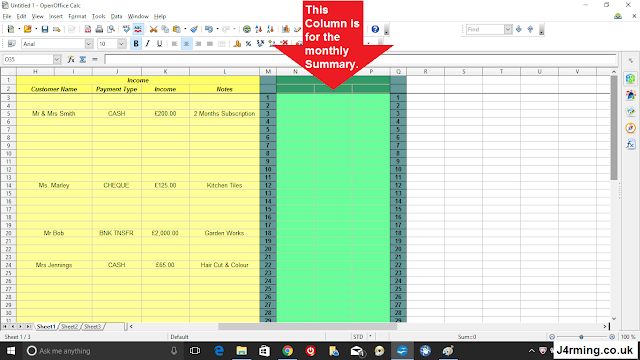Expand the Arial font name dropdown
The width and height of the screenshot is (640, 360).
pos(89,44)
